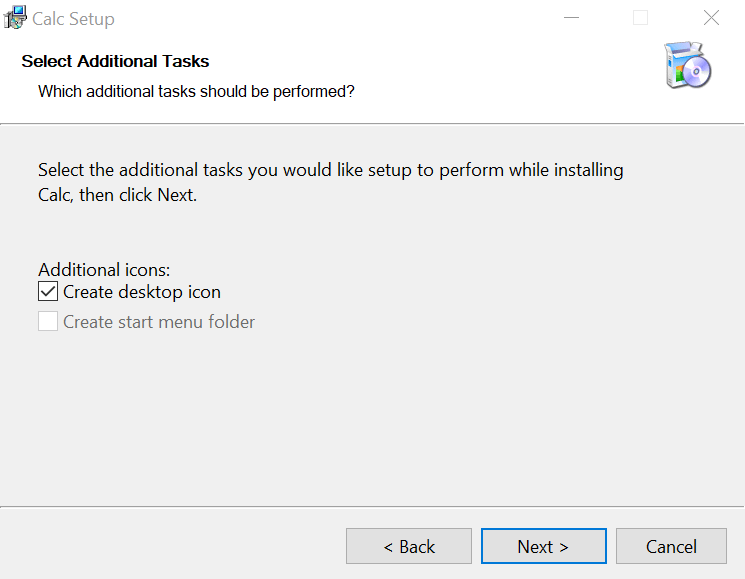The width and height of the screenshot is (745, 579).
Task: Click the greyed-out maximize window button
Action: click(x=640, y=18)
